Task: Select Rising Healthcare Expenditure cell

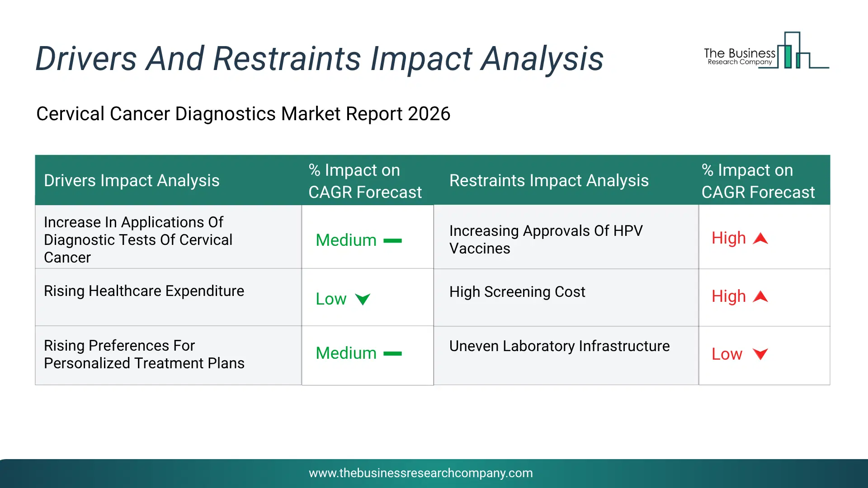Action: (x=168, y=297)
